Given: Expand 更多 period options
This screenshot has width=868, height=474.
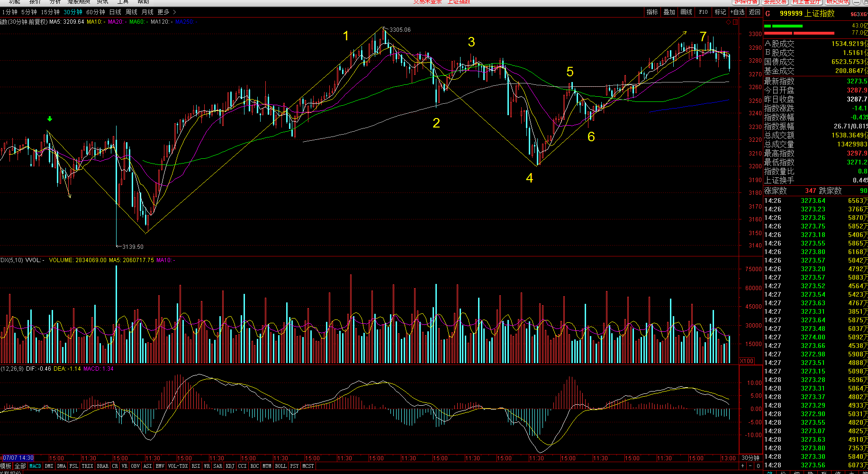Looking at the screenshot, I should (166, 12).
